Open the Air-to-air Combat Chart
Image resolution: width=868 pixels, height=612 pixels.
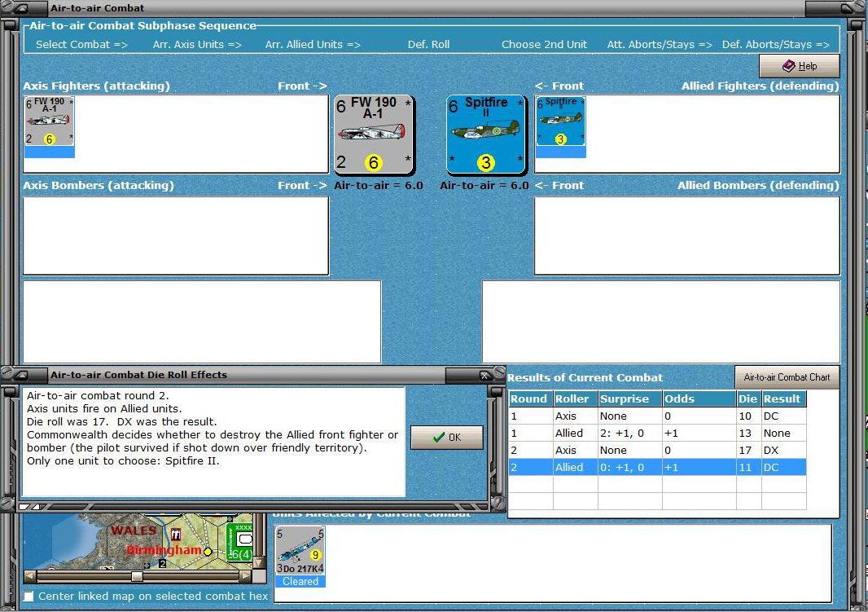tap(787, 377)
